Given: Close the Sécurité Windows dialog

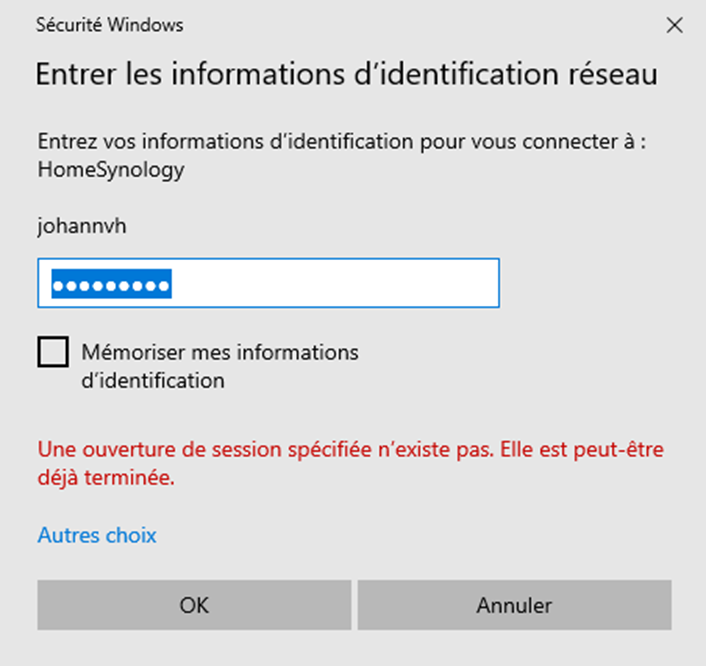Looking at the screenshot, I should (x=675, y=25).
